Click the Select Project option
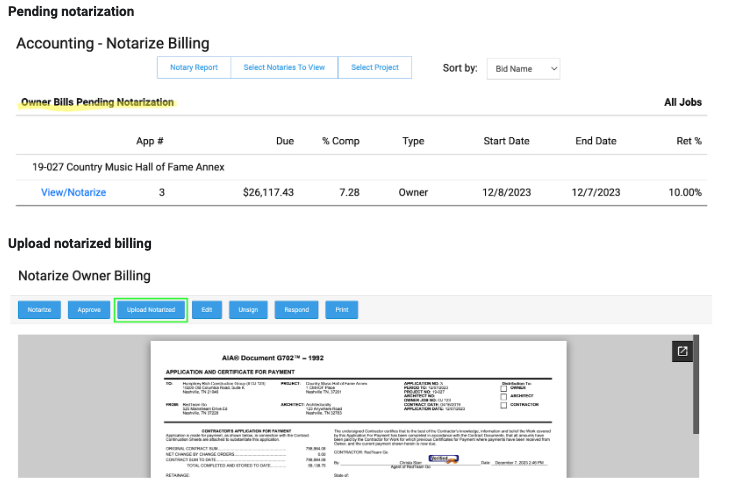729x499 pixels. pyautogui.click(x=374, y=68)
